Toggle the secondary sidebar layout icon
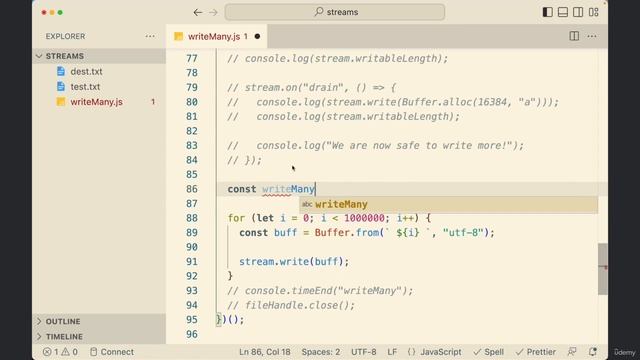The width and height of the screenshot is (640, 360). pyautogui.click(x=578, y=12)
